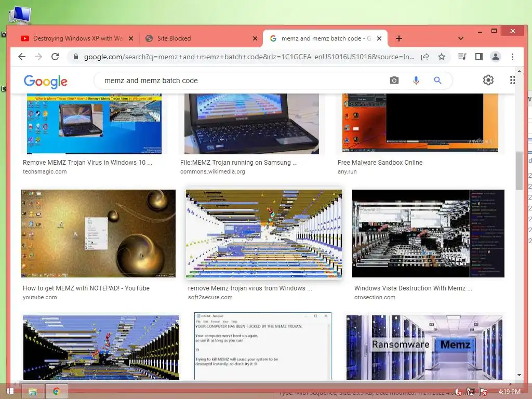Click the page scroll-up arrow
Screen dimensions: 532x399
point(519,71)
